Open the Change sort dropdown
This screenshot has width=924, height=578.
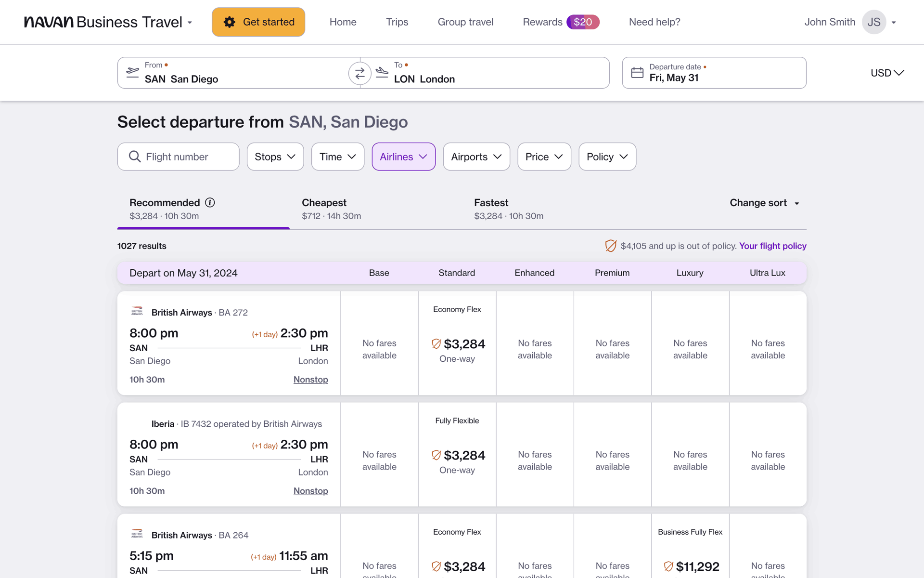[765, 203]
